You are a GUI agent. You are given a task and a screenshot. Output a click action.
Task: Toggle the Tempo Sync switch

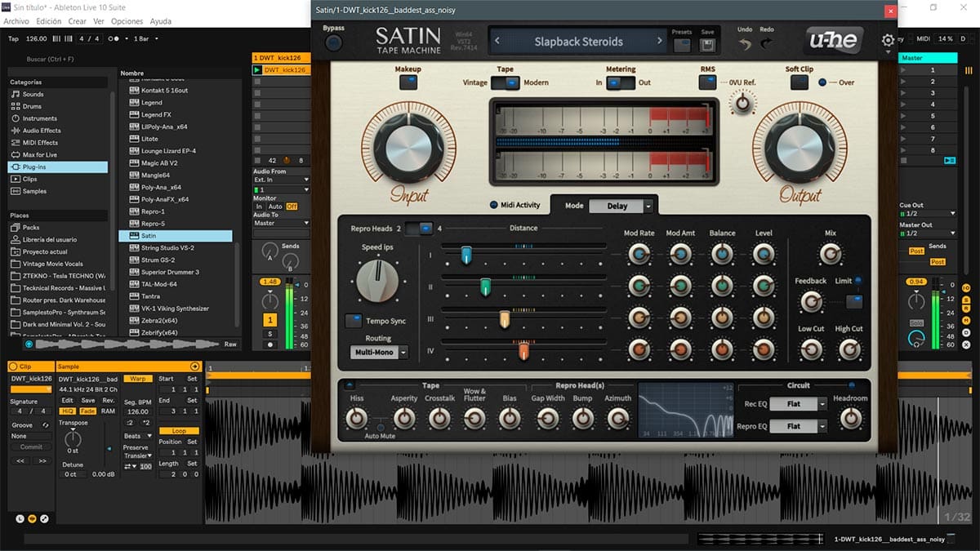click(354, 321)
